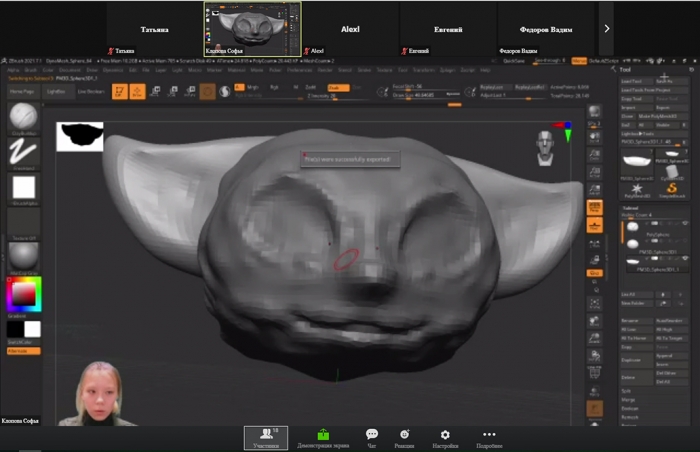Select the SimpleBrush tool icon
700x452 pixels.
click(x=671, y=188)
